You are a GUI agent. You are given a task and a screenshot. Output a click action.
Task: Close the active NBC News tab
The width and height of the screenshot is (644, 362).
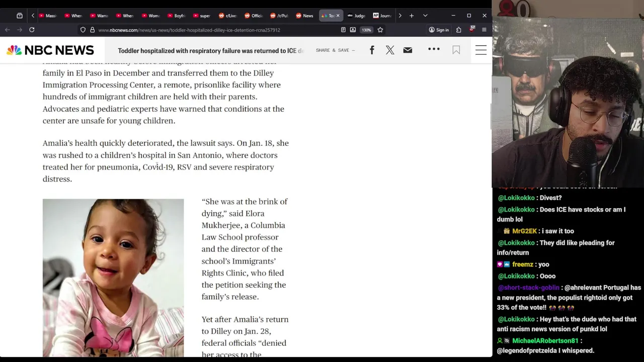[338, 16]
